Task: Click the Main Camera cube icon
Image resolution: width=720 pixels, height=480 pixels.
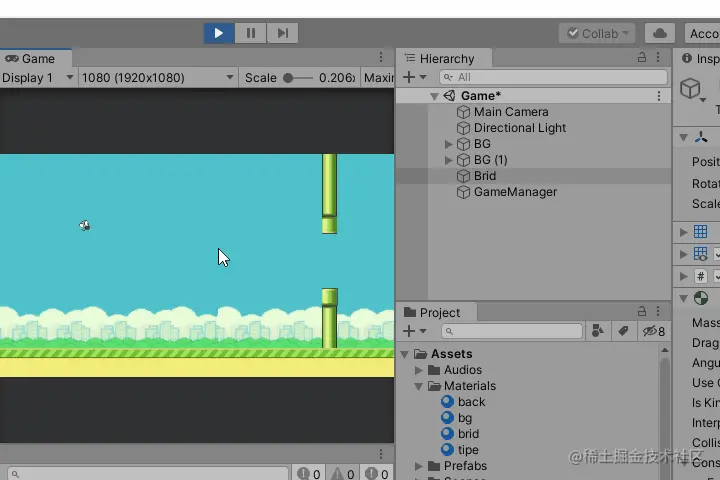Action: (463, 112)
